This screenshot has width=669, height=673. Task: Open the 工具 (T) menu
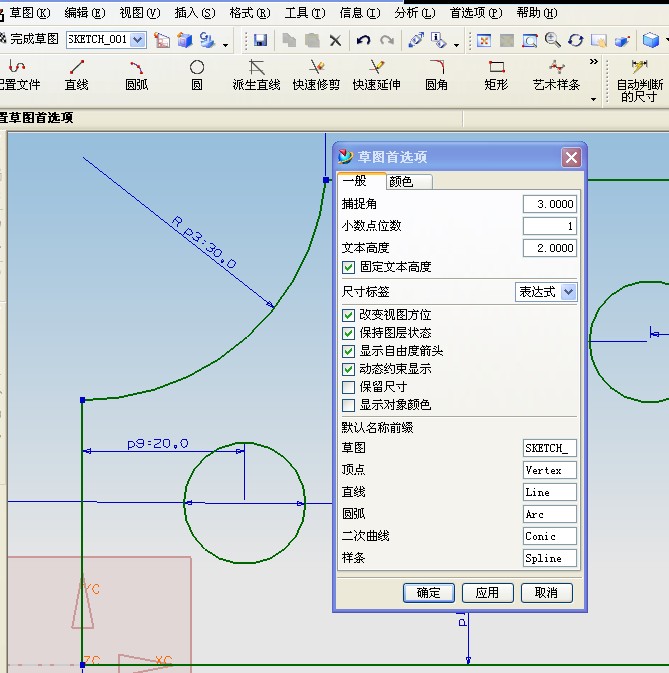[x=305, y=13]
